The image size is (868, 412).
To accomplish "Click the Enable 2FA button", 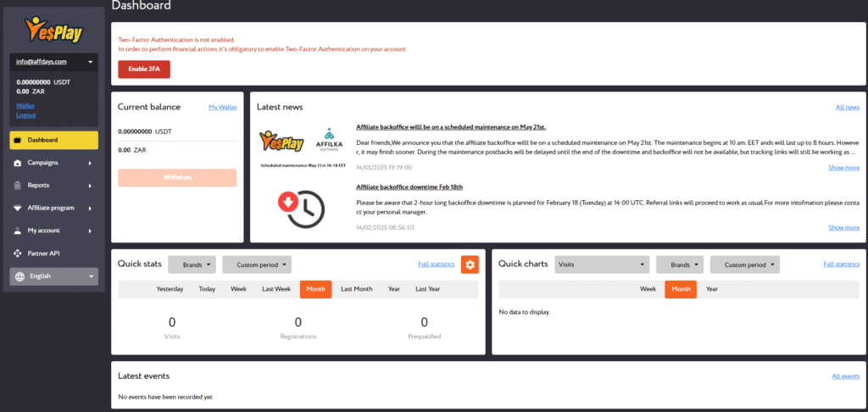I will [144, 70].
